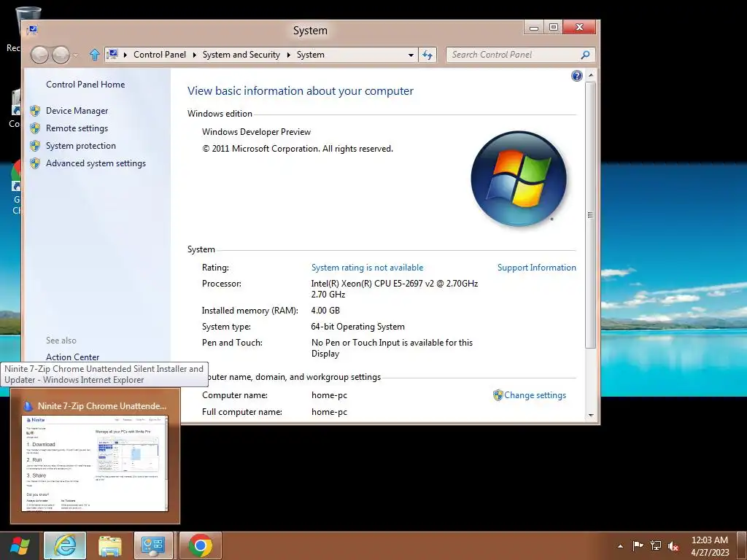747x560 pixels.
Task: Click Internet Explorer taskbar icon
Action: tap(65, 545)
